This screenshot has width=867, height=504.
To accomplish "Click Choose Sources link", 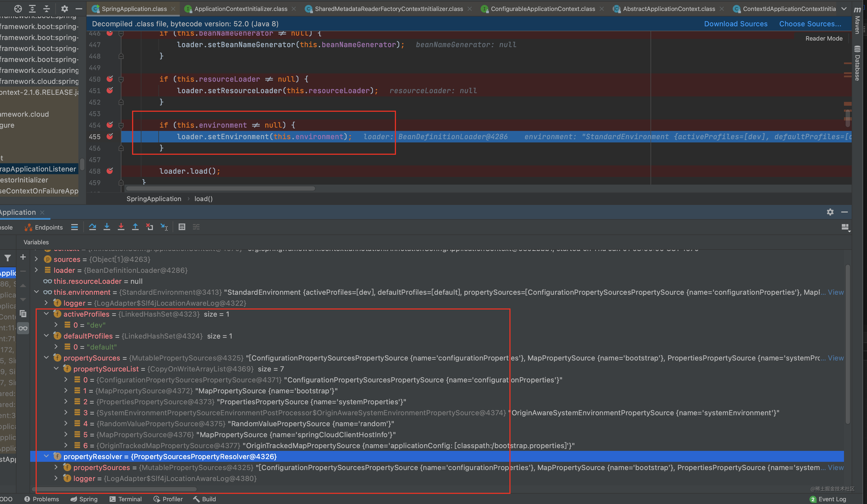I will [810, 24].
